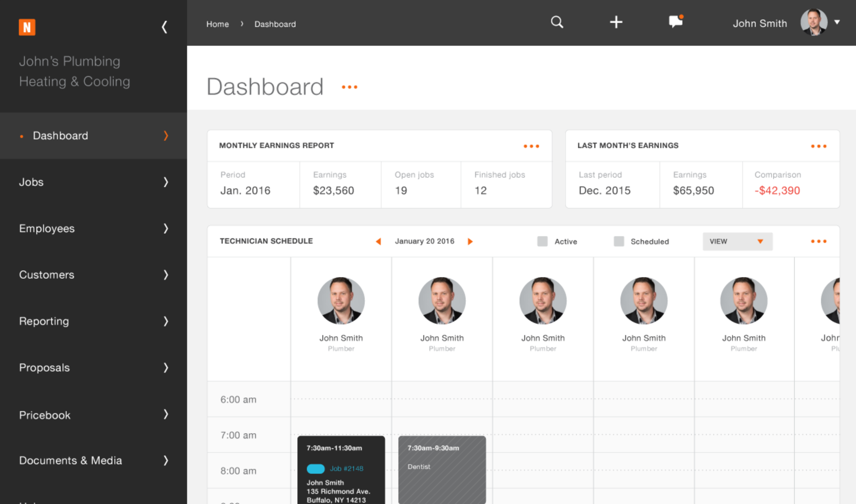Check the Active filter checkbox
Viewport: 856px width, 504px height.
tap(542, 241)
